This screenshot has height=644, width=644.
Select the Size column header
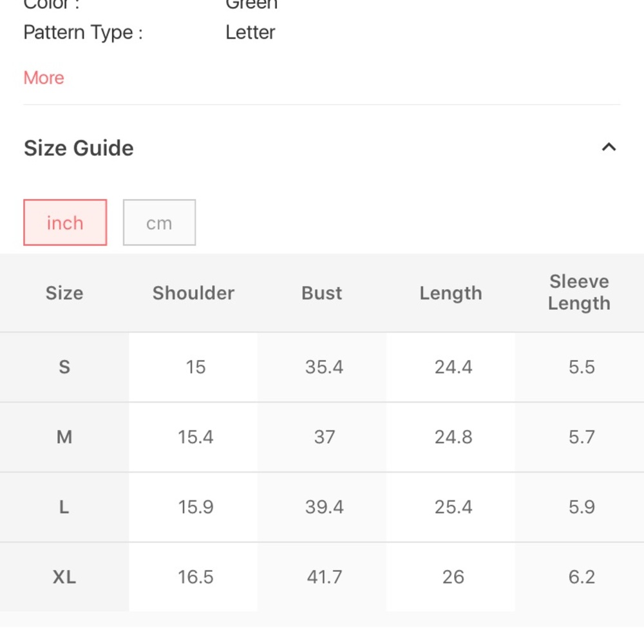tap(64, 293)
